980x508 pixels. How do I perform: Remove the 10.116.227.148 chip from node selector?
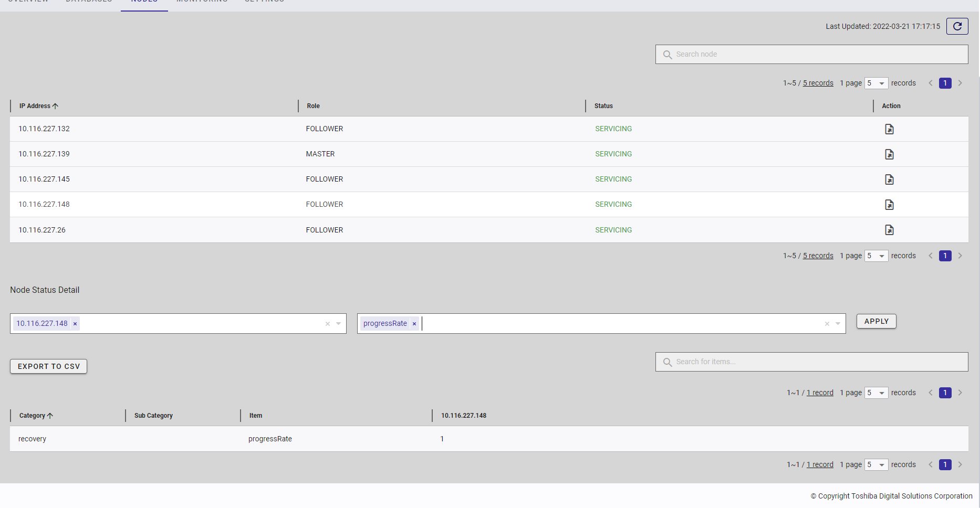pos(75,324)
